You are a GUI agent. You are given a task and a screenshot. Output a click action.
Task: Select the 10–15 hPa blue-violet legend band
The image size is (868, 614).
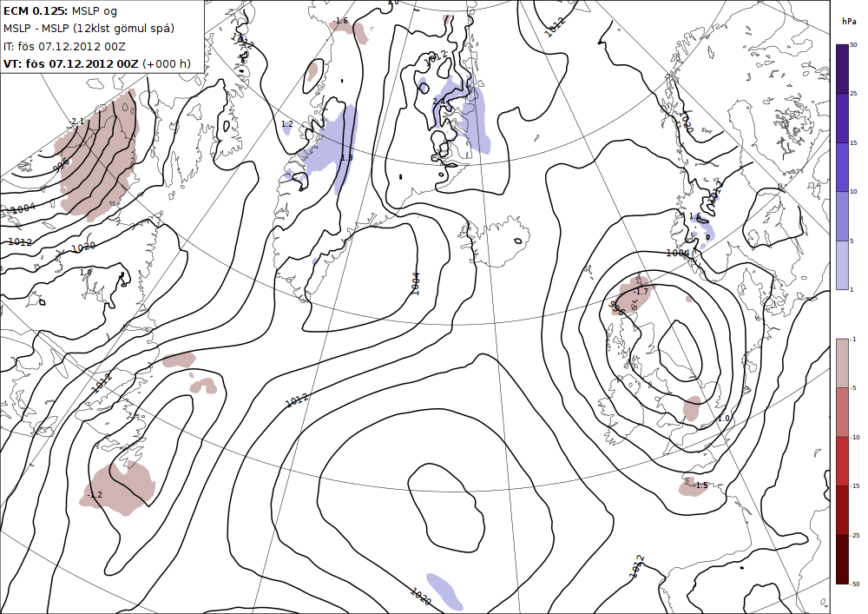pyautogui.click(x=842, y=168)
